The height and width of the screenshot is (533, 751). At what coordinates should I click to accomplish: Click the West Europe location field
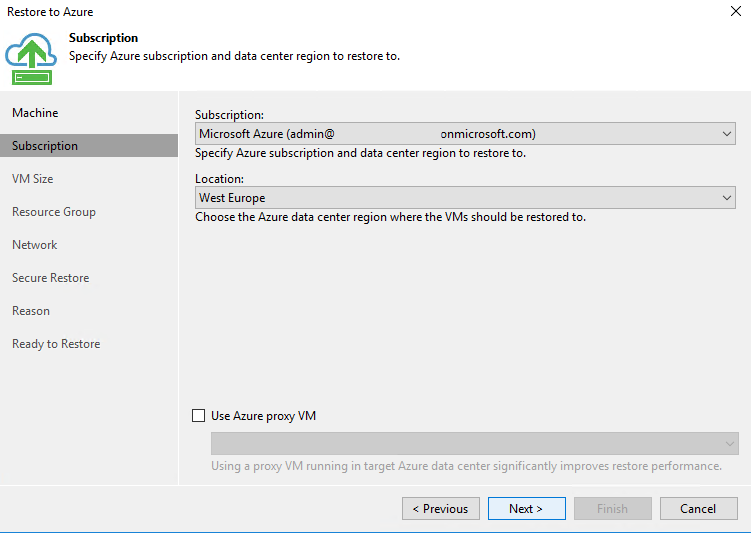click(x=465, y=198)
